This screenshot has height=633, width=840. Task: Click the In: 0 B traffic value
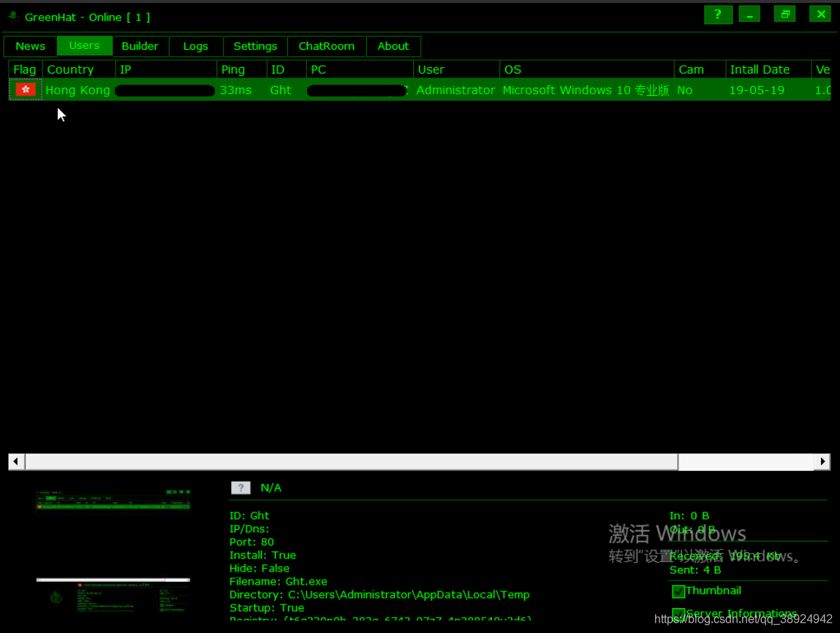(x=689, y=516)
